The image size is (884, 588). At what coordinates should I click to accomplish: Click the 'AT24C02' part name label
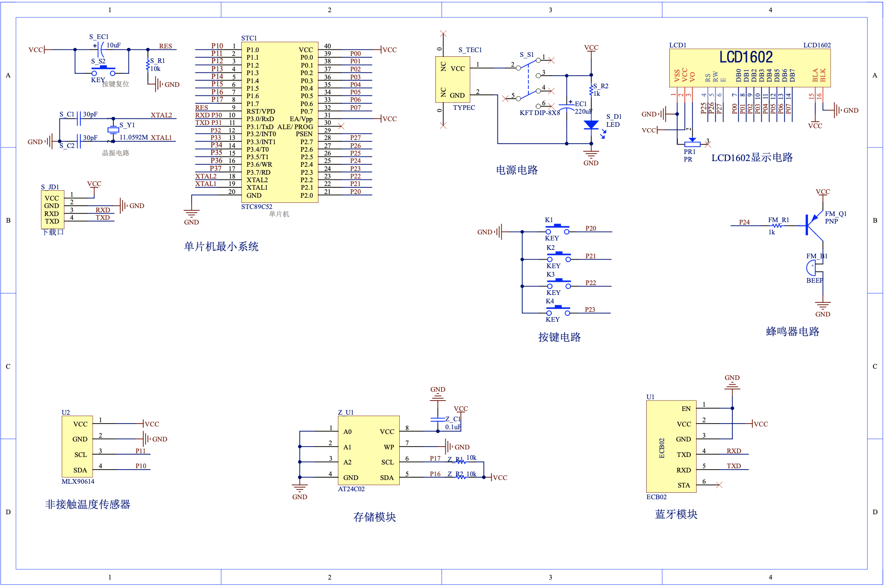pos(351,489)
